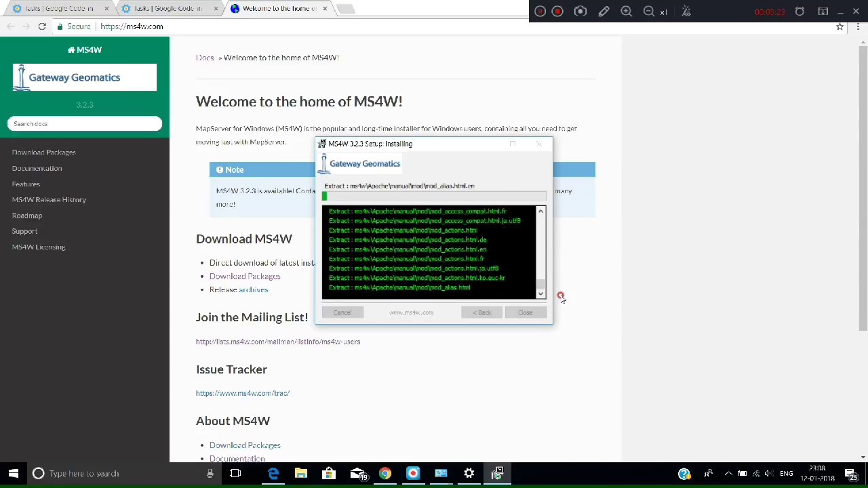The image size is (868, 488).
Task: Open Roadmap in the sidebar
Action: [x=27, y=216]
